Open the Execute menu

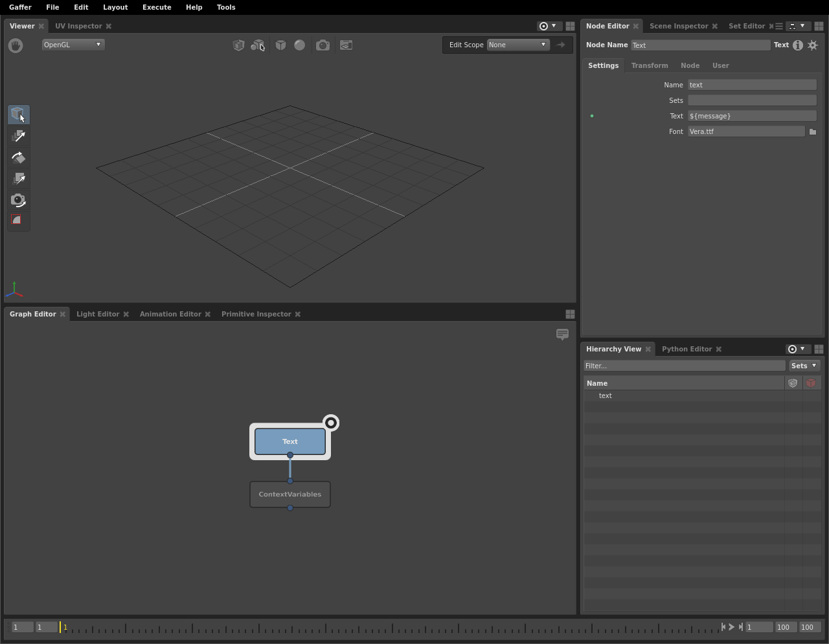point(157,7)
